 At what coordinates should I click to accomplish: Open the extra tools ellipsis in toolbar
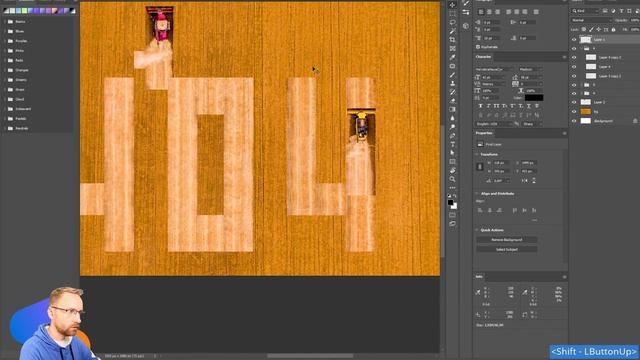pos(452,188)
